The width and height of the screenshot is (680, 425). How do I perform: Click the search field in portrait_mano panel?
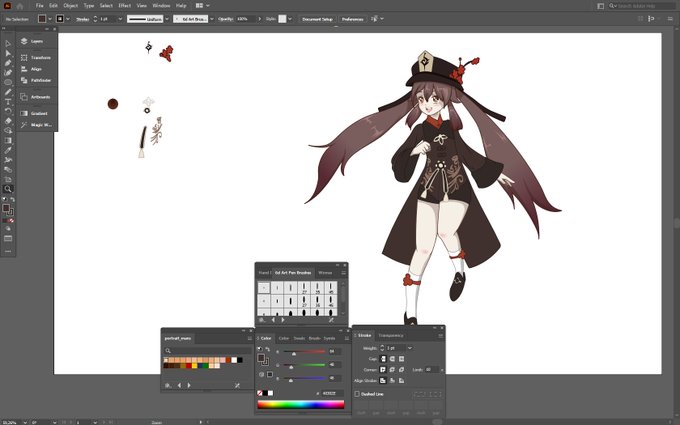208,350
